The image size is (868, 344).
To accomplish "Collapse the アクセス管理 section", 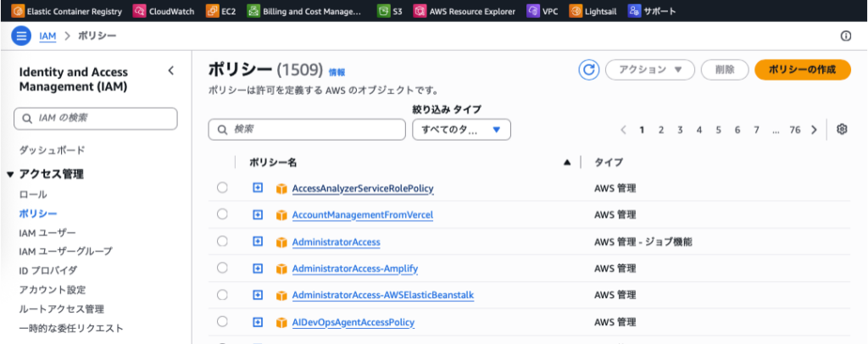I will point(11,175).
